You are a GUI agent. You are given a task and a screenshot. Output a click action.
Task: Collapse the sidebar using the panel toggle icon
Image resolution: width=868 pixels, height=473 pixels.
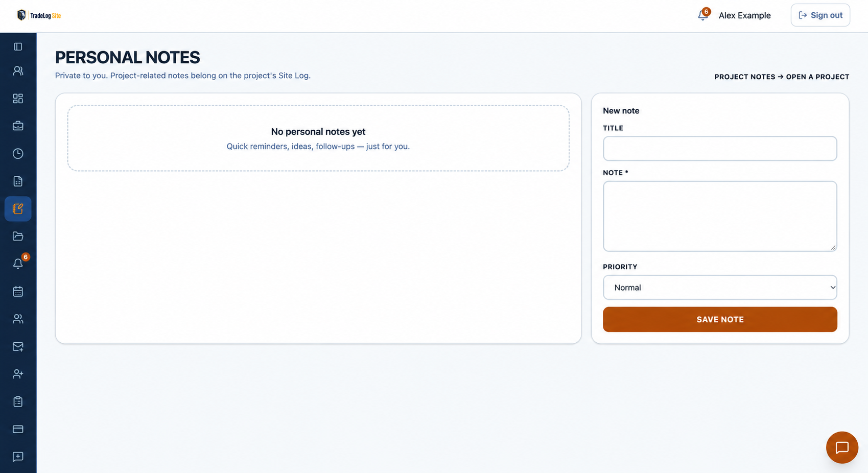click(18, 46)
